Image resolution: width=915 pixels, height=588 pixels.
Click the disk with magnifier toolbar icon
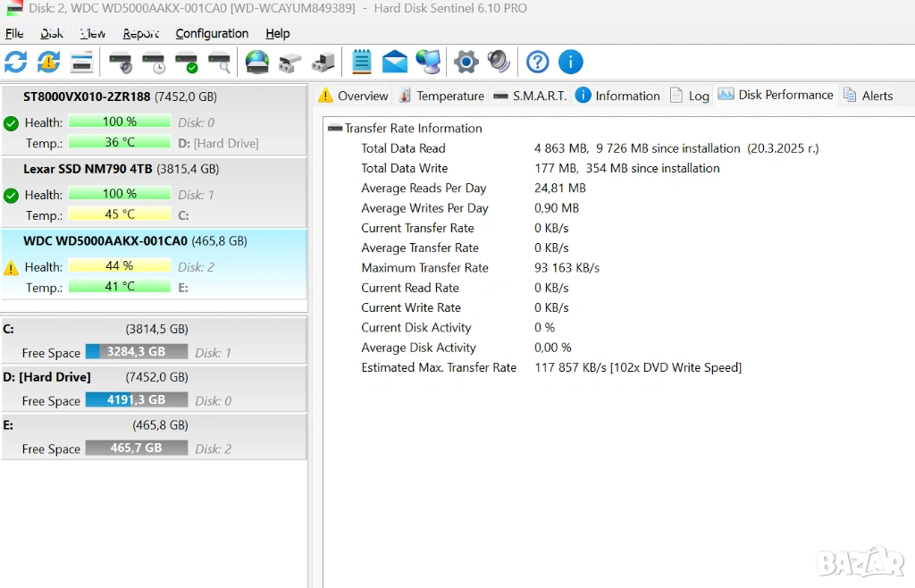point(219,63)
